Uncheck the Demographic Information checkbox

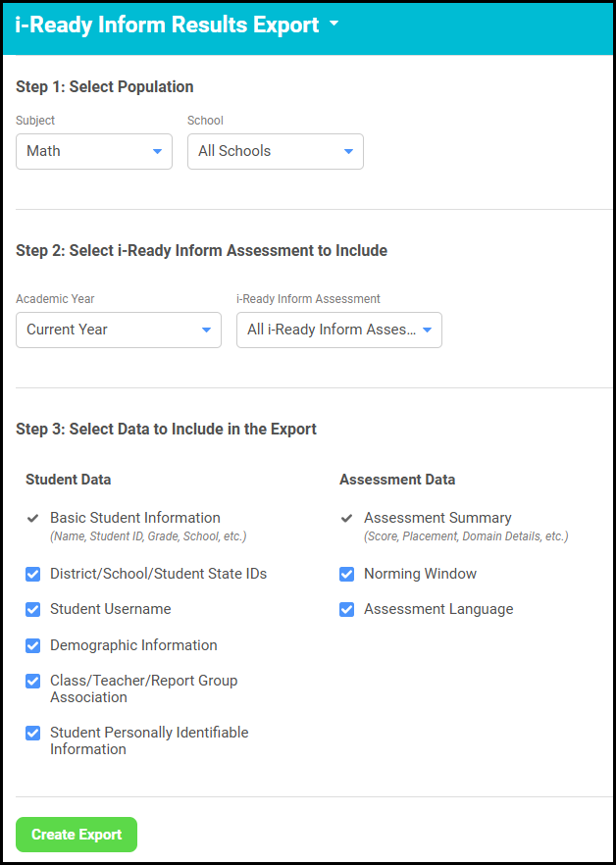coord(33,645)
